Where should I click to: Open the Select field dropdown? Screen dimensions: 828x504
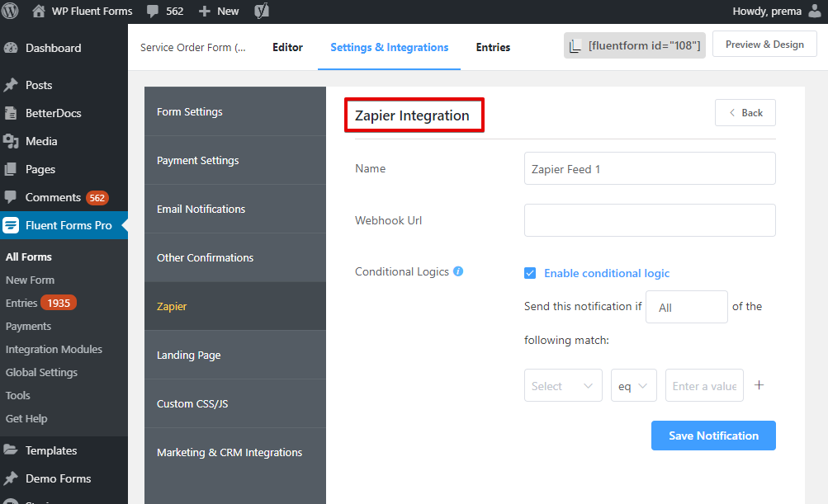tap(563, 385)
